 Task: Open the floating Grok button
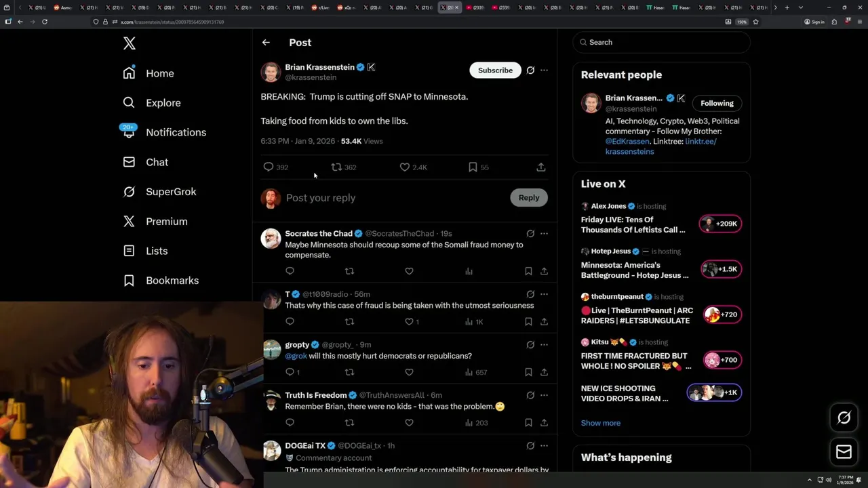[x=844, y=418]
